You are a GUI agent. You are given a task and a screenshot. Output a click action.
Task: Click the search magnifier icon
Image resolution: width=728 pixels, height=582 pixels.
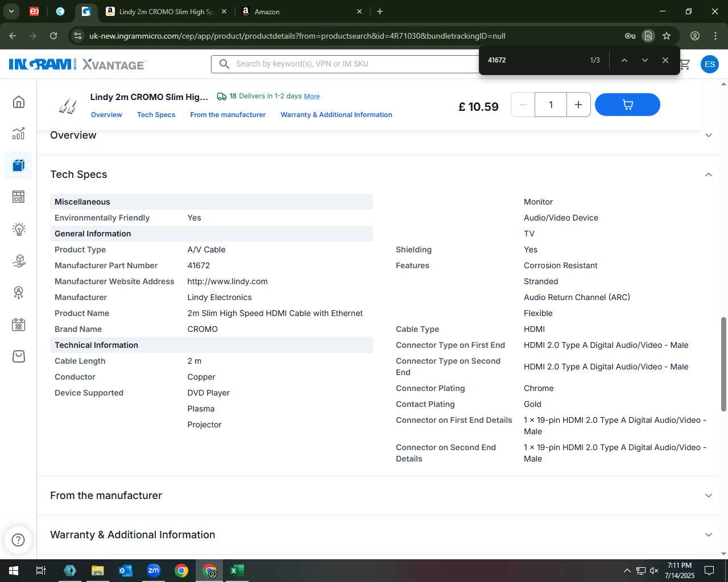224,64
